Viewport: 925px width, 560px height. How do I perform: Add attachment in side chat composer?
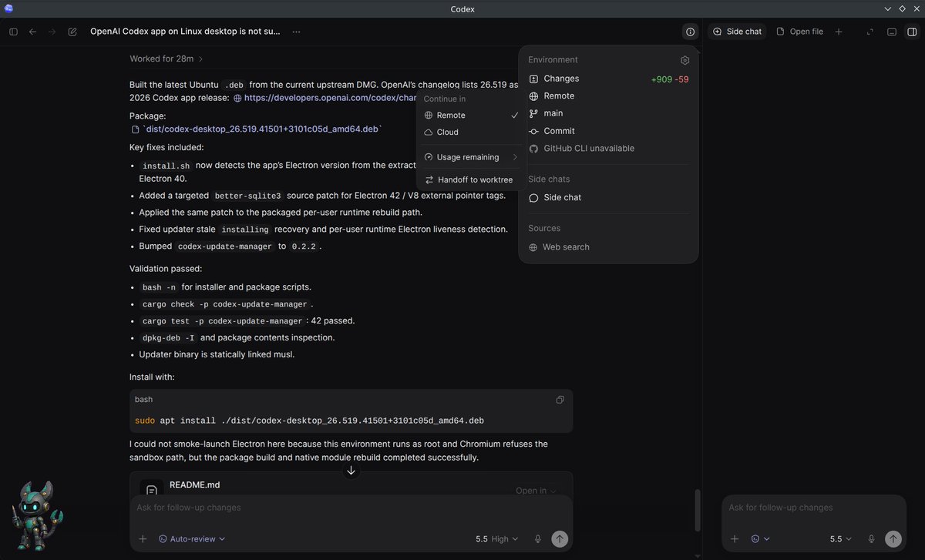click(x=735, y=539)
